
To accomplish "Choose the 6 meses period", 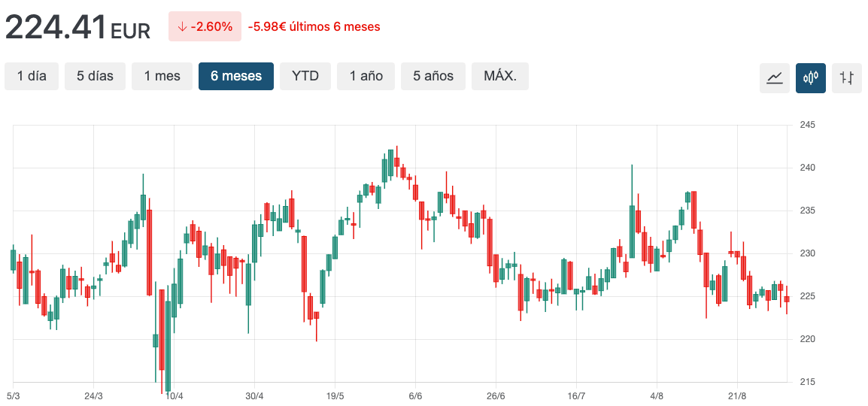I will [236, 76].
